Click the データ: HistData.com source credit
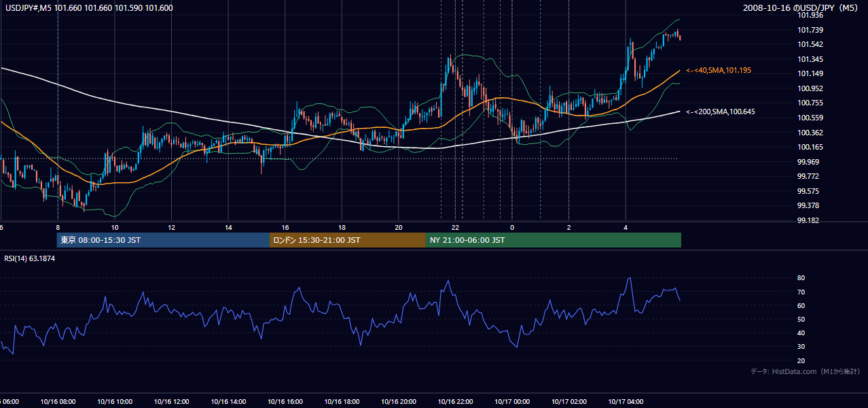 pos(806,371)
